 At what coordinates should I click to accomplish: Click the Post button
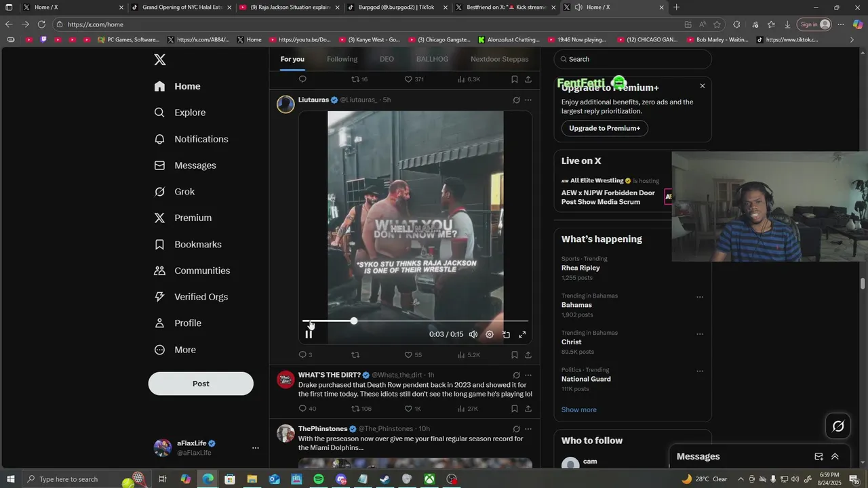[x=201, y=384]
